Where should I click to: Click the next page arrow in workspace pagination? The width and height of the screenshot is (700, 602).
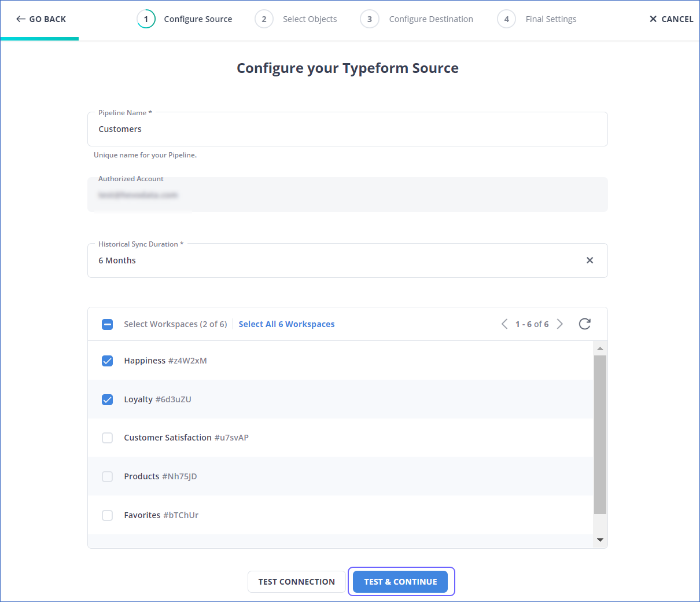pyautogui.click(x=559, y=324)
